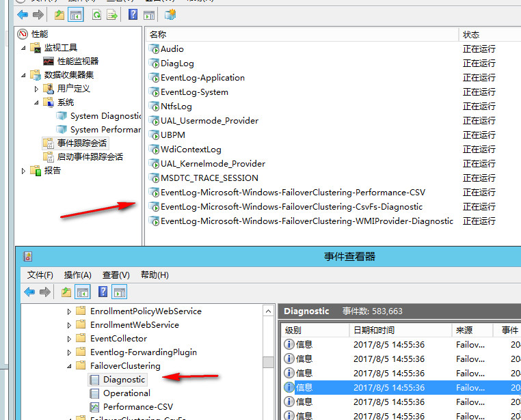
Task: Select FailoverClustering-Performance-CSV session row
Action: point(287,193)
